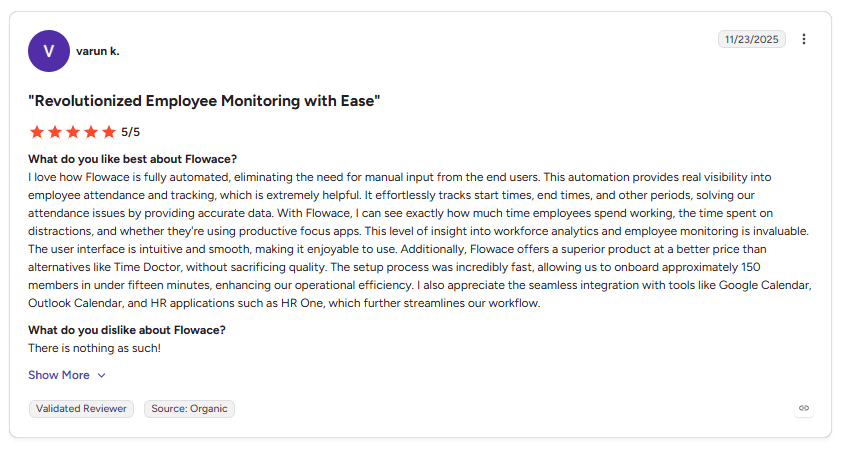Click the 5/5 rating score text

pyautogui.click(x=130, y=132)
